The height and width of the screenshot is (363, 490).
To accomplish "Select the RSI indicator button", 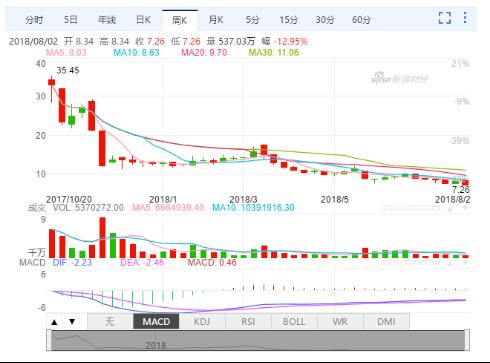I will (x=248, y=321).
